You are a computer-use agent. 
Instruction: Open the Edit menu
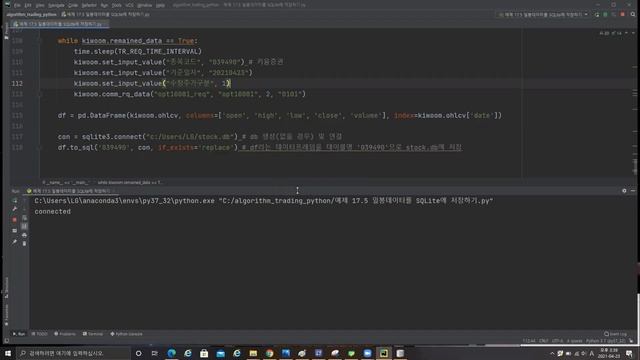[28, 5]
